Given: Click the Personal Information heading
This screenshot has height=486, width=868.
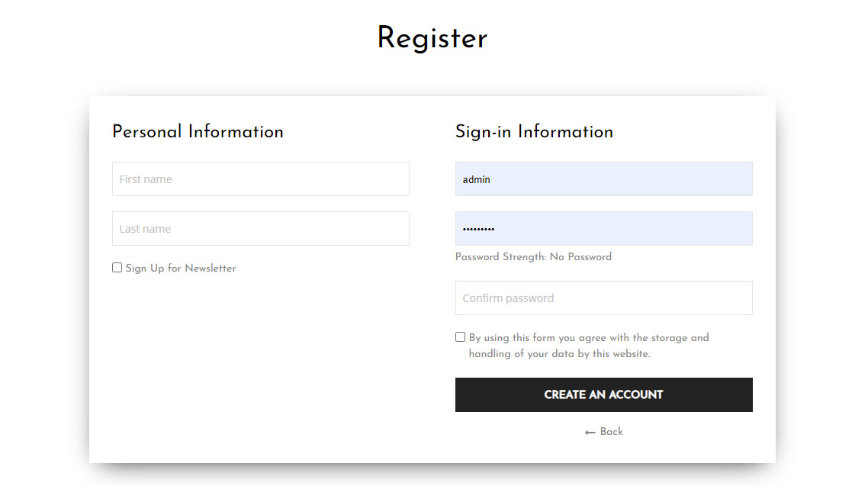Looking at the screenshot, I should [198, 132].
